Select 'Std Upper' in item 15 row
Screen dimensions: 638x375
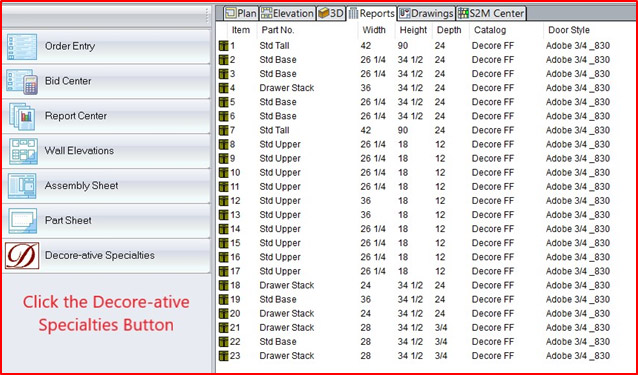pos(280,243)
